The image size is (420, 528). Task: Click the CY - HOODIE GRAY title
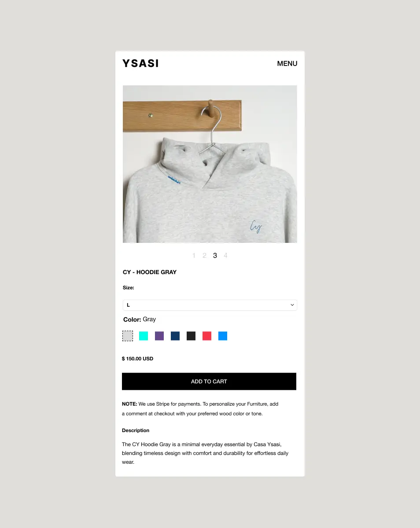[150, 272]
